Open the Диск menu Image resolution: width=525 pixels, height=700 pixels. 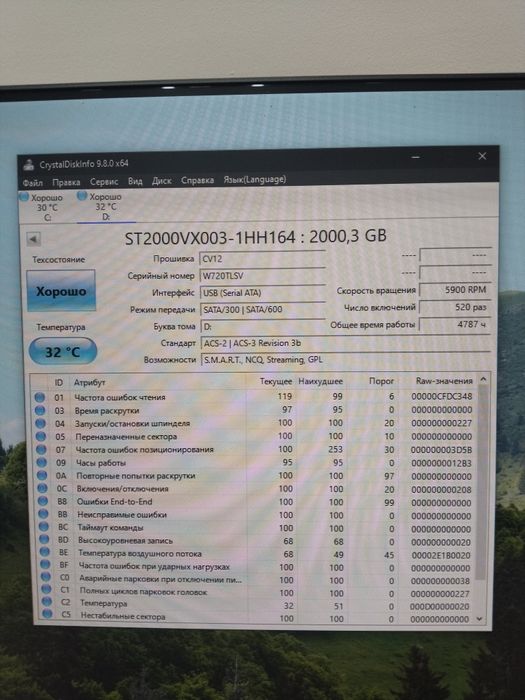(x=162, y=181)
